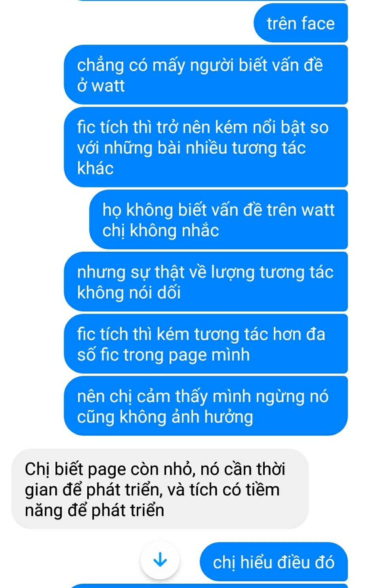
Task: Tap 'năng để phát triển' line in gray bubble
Action: (x=94, y=510)
